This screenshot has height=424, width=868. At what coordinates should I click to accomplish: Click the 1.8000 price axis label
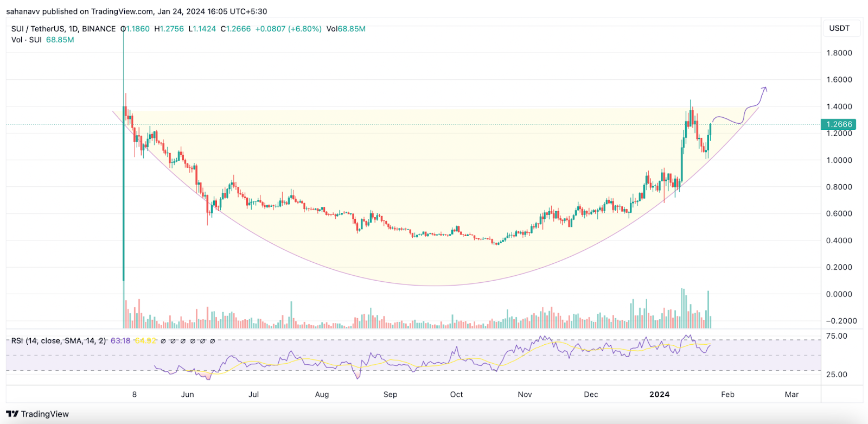point(839,53)
